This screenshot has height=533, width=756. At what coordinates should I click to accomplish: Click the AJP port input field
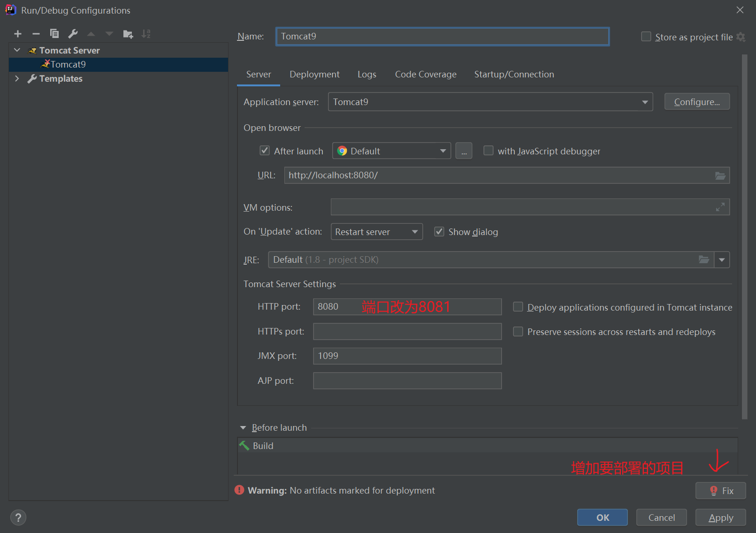(x=407, y=381)
